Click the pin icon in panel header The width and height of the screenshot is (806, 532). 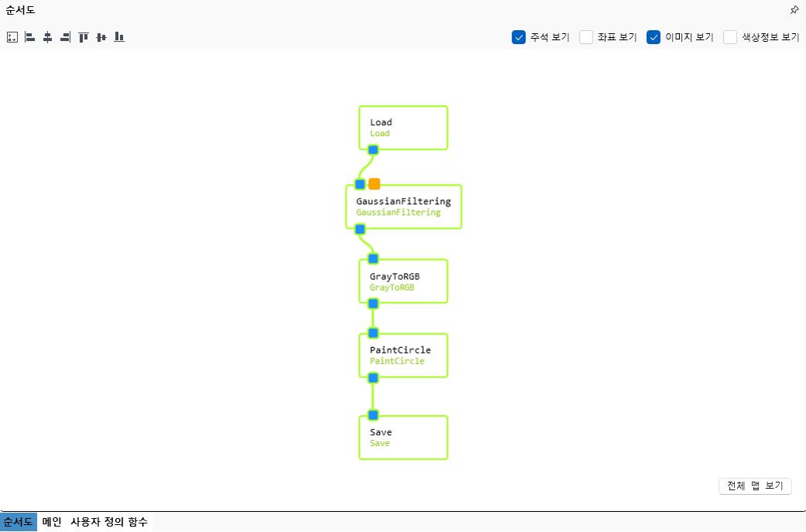coord(794,10)
